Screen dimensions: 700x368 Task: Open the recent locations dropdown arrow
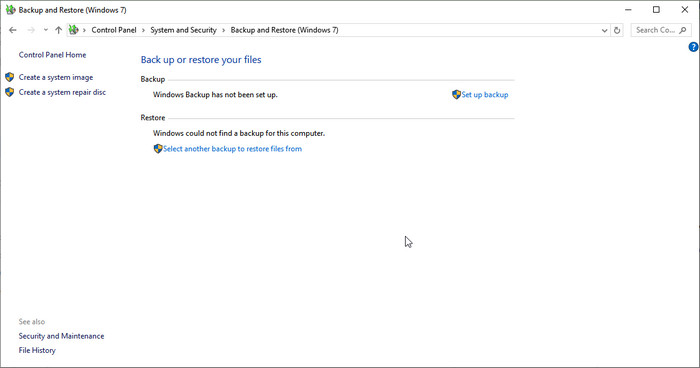click(x=46, y=30)
